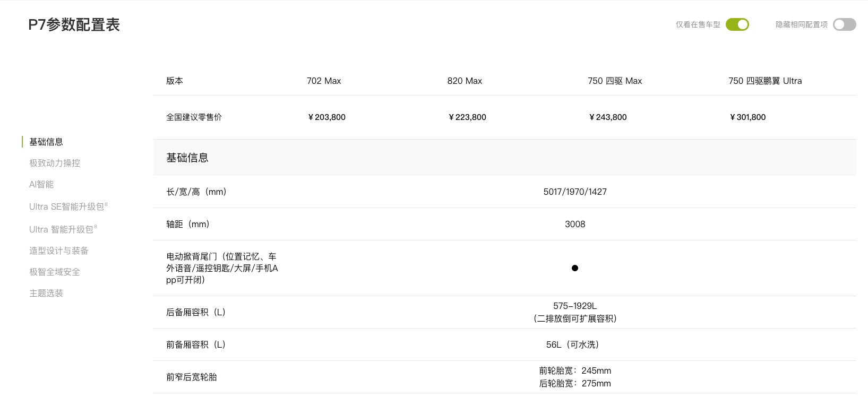Click the 长/宽/高 (mm) row label
The height and width of the screenshot is (405, 868).
pos(196,192)
